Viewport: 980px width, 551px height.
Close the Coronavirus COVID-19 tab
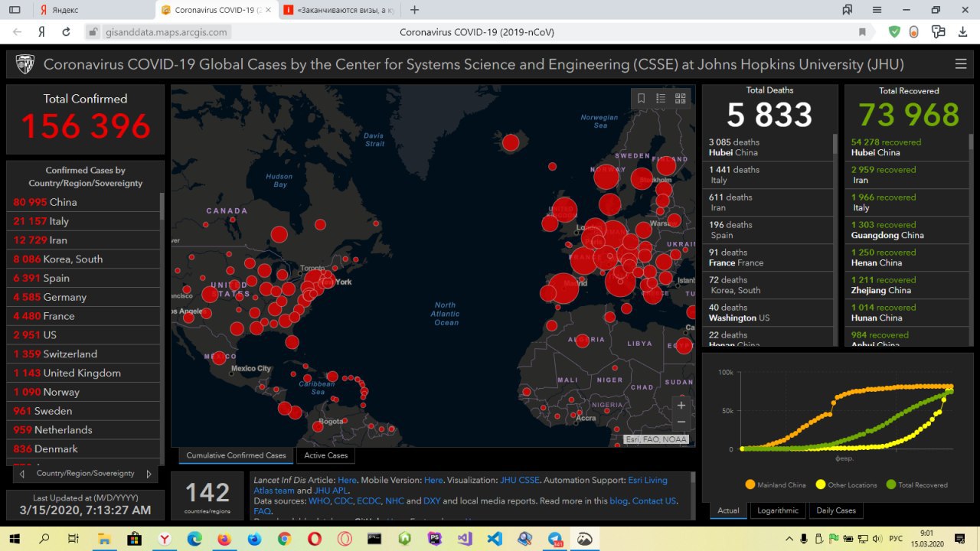(x=268, y=10)
